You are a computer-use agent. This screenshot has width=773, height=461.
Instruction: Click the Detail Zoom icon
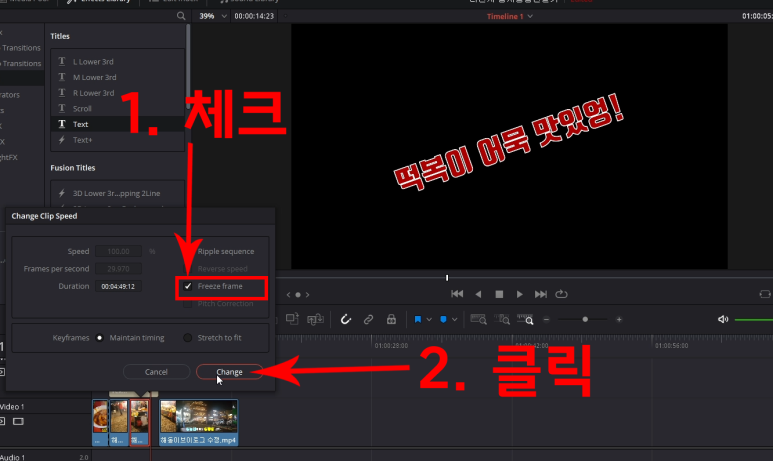[502, 319]
